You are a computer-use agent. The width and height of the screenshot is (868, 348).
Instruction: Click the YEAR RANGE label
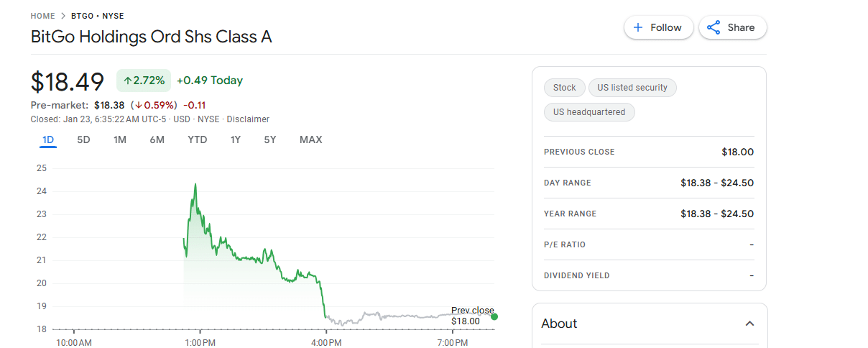[570, 214]
